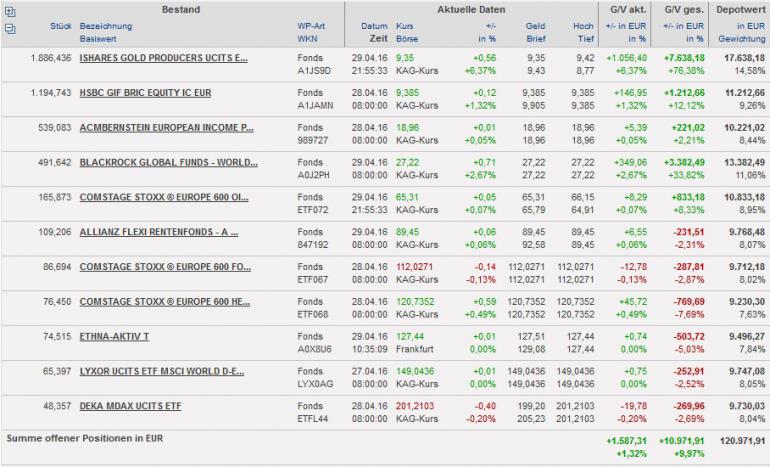Open ISHARES GOLD PRODUCERS UCITS fund
The width and height of the screenshot is (770, 467).
click(163, 58)
